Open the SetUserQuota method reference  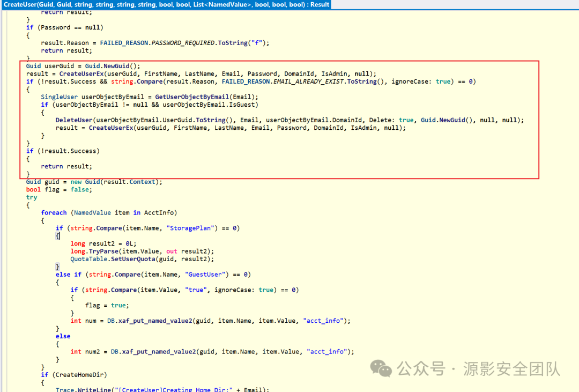(133, 260)
